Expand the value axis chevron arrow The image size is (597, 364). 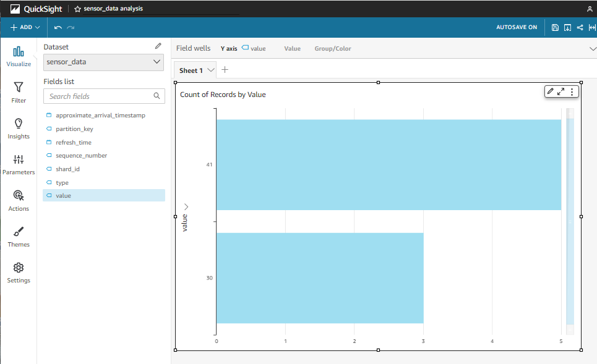[x=186, y=206]
